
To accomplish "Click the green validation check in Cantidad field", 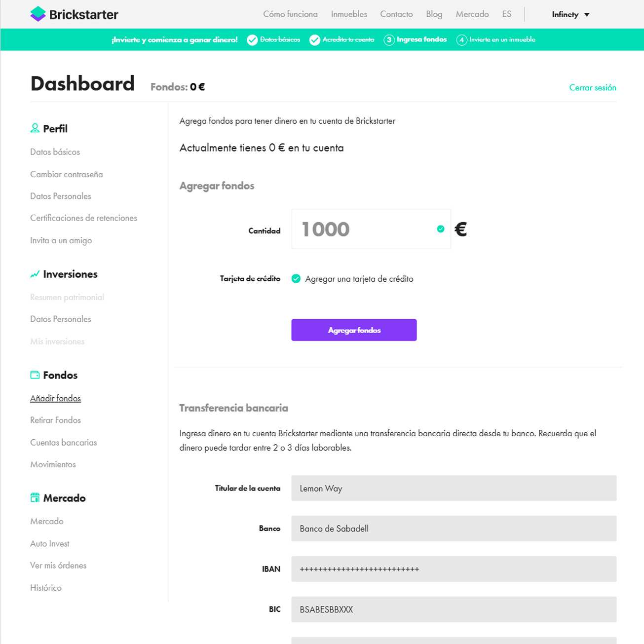I will 441,229.
